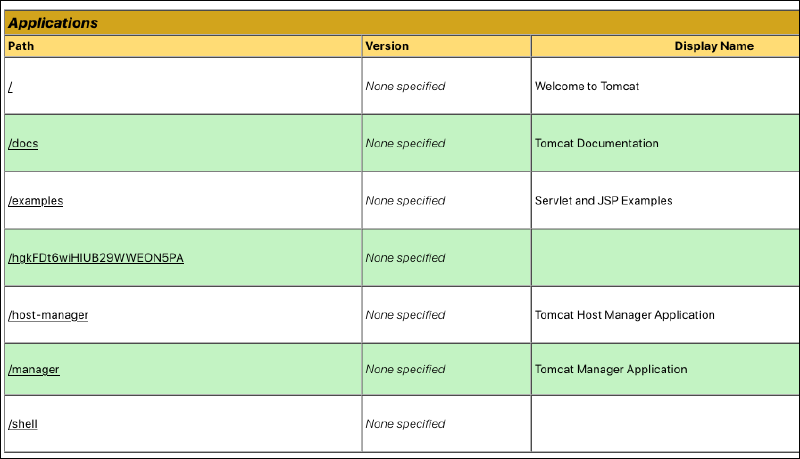Click None specified in the /examples row
The image size is (800, 459).
point(406,201)
